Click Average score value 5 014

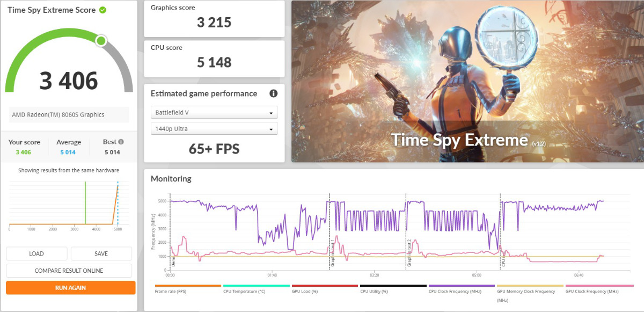(x=69, y=152)
